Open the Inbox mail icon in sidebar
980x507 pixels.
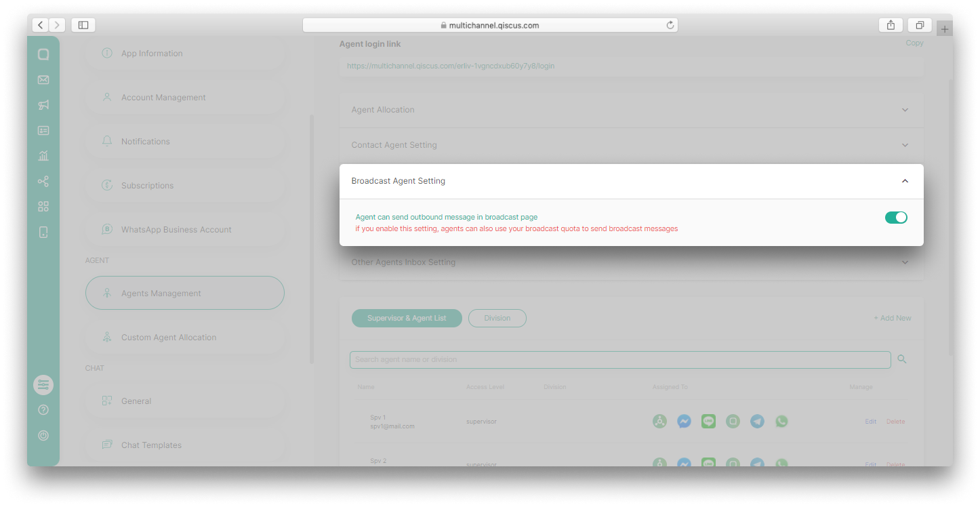pyautogui.click(x=43, y=79)
